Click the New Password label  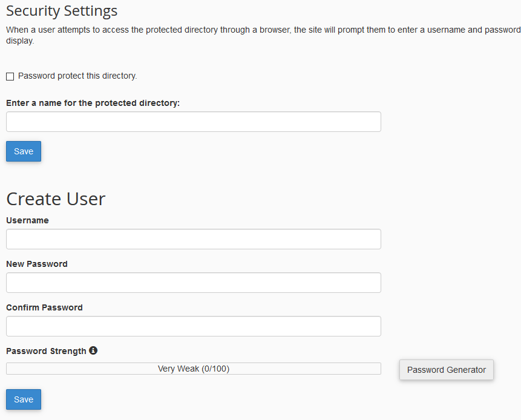pos(36,264)
